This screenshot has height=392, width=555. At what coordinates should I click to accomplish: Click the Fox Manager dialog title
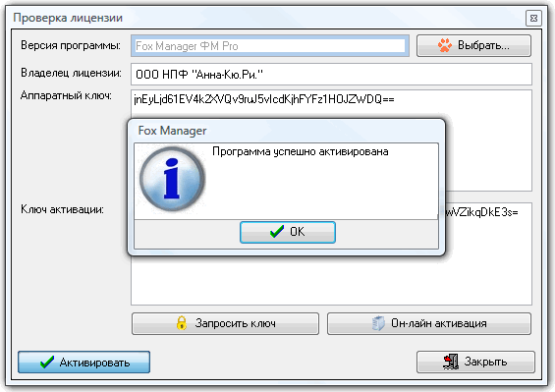click(172, 131)
